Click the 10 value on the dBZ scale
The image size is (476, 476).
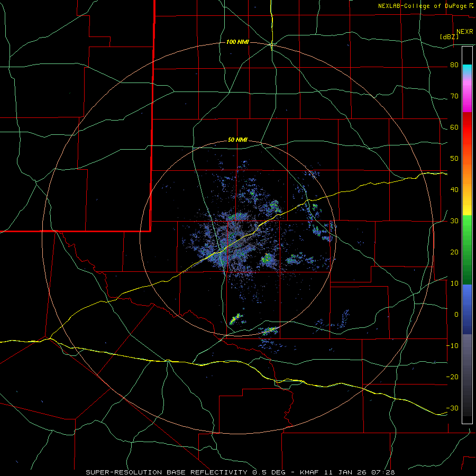tap(454, 283)
